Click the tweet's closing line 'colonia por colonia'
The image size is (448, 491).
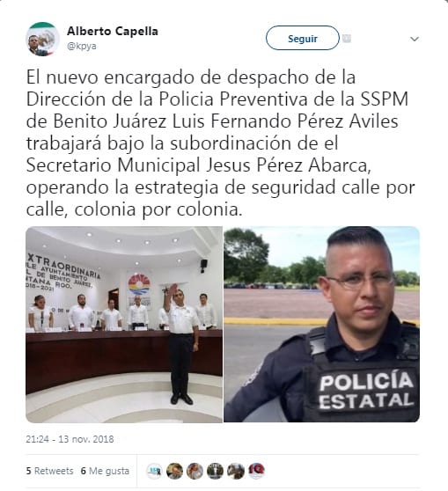[x=158, y=209]
